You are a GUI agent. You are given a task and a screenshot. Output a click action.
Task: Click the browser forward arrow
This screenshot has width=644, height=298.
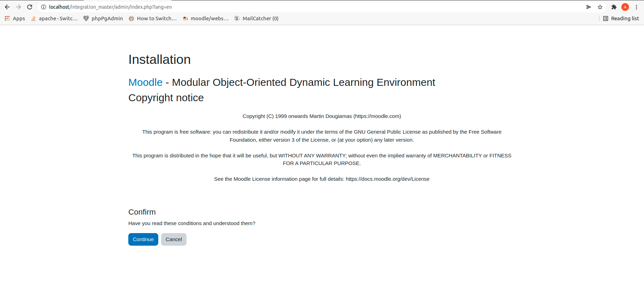click(x=18, y=7)
